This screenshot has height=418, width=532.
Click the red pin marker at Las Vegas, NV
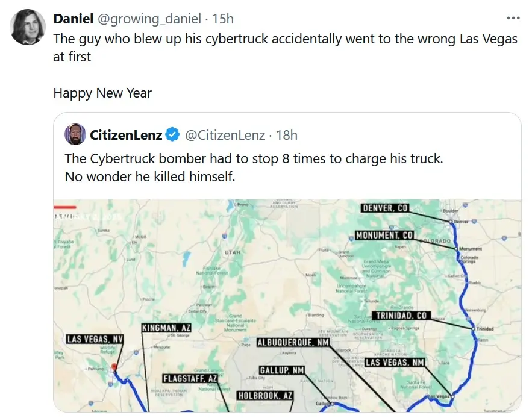coord(114,367)
